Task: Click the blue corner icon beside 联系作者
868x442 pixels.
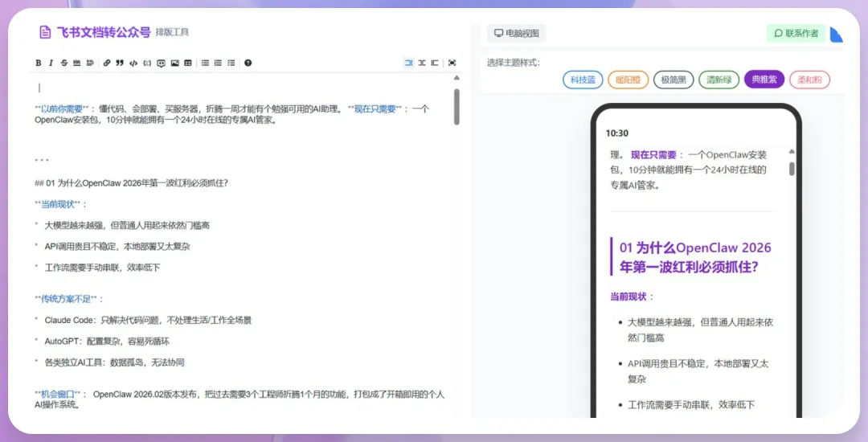Action: [x=837, y=35]
